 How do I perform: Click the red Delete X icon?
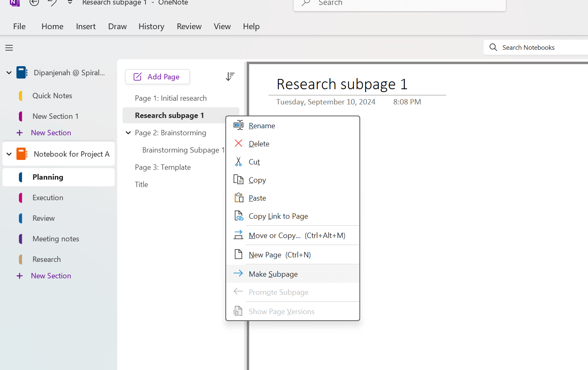[x=238, y=143]
